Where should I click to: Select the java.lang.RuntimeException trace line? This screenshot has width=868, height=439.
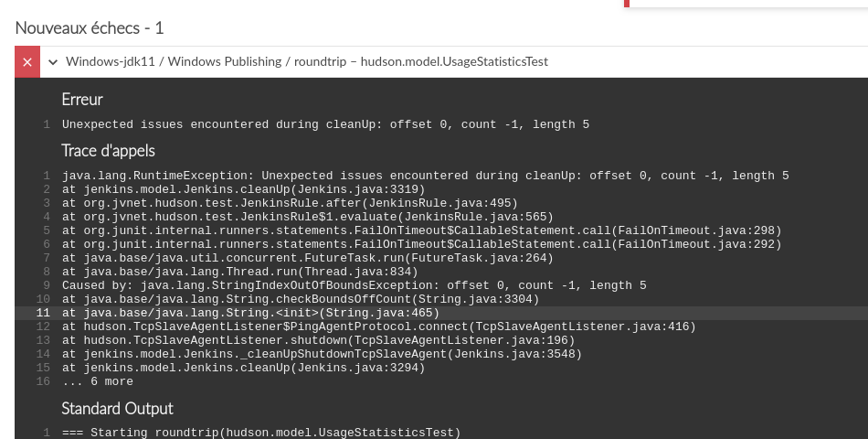(x=425, y=176)
